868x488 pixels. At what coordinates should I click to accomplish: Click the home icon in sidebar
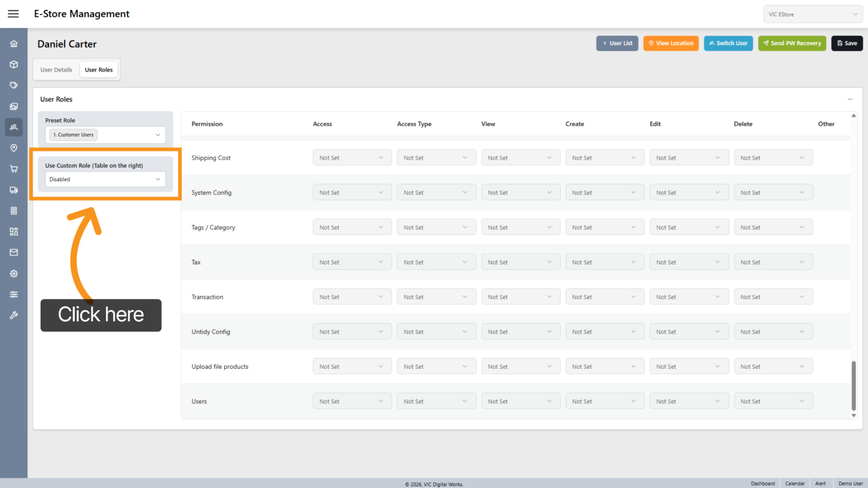pos(14,44)
